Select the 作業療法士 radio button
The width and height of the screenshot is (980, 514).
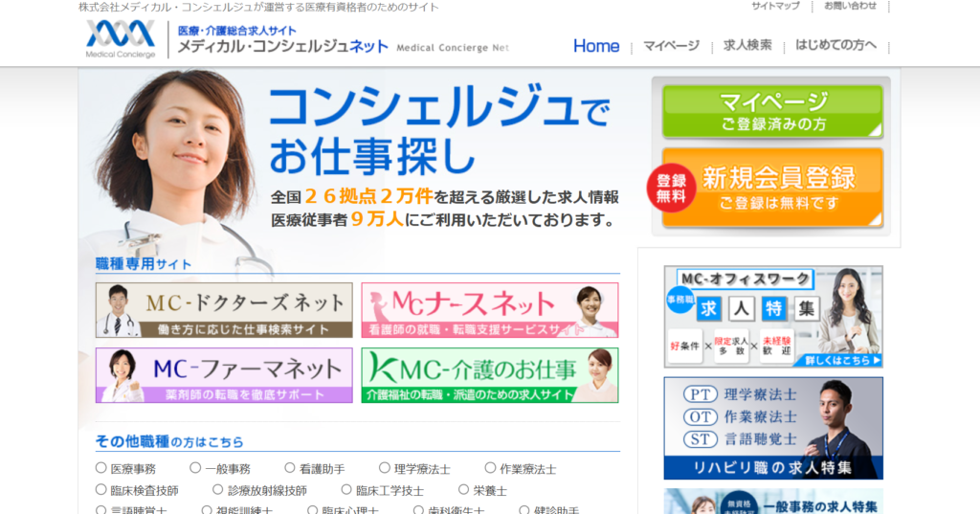tap(490, 468)
